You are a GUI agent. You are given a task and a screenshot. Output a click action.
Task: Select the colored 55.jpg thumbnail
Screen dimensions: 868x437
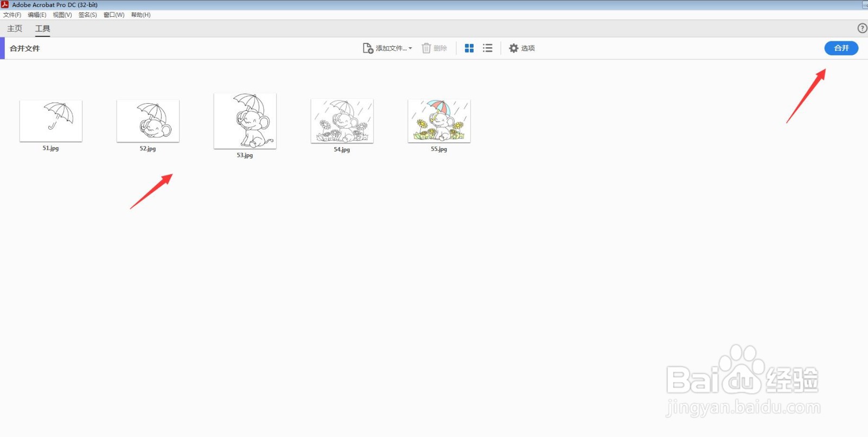pyautogui.click(x=439, y=121)
